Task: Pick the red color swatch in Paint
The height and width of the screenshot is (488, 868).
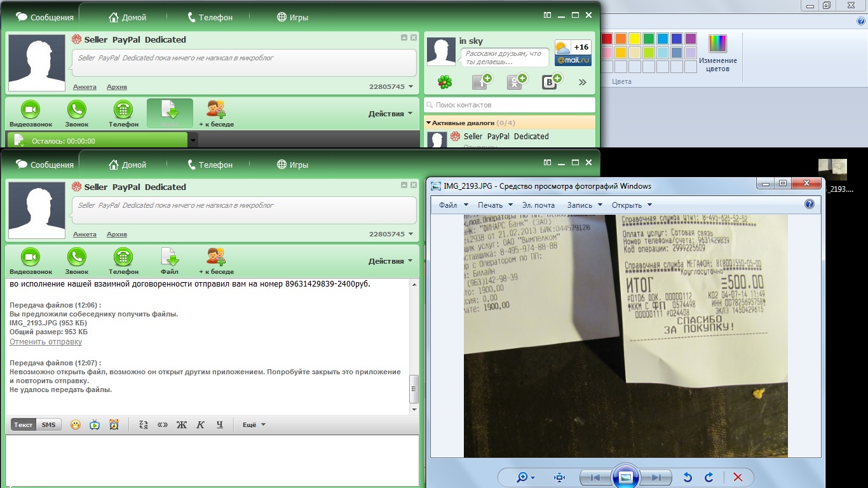Action: point(607,39)
